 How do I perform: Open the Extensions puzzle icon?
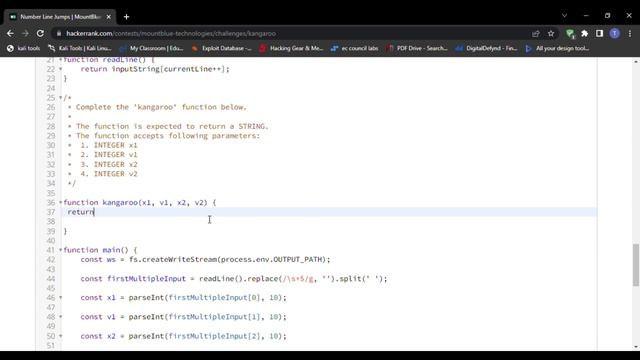(x=585, y=33)
